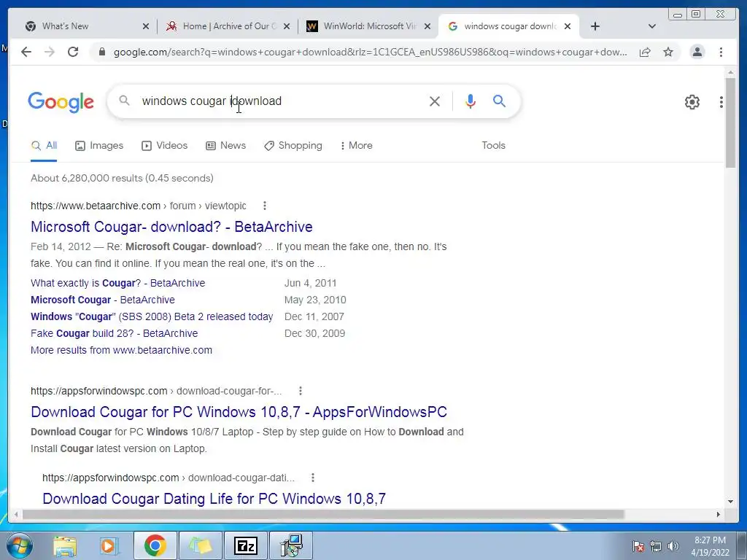Open options for download-cougar-for result

[x=301, y=391]
